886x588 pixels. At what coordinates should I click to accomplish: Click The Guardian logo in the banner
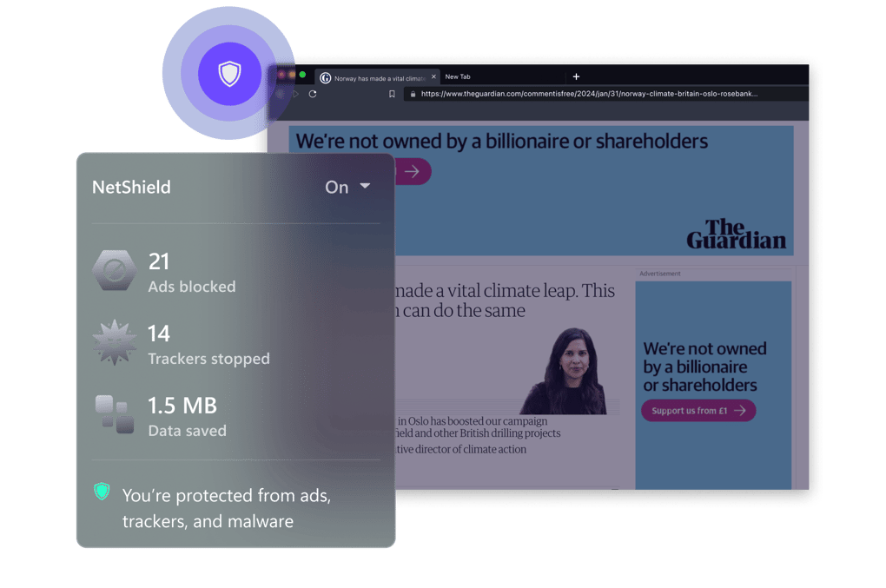736,235
